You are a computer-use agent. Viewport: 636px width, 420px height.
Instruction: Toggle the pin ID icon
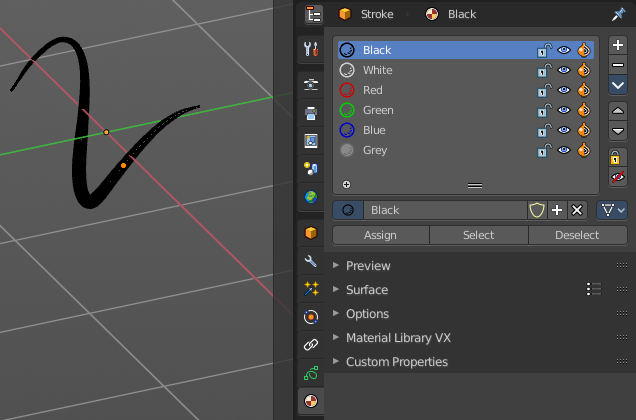[x=618, y=14]
